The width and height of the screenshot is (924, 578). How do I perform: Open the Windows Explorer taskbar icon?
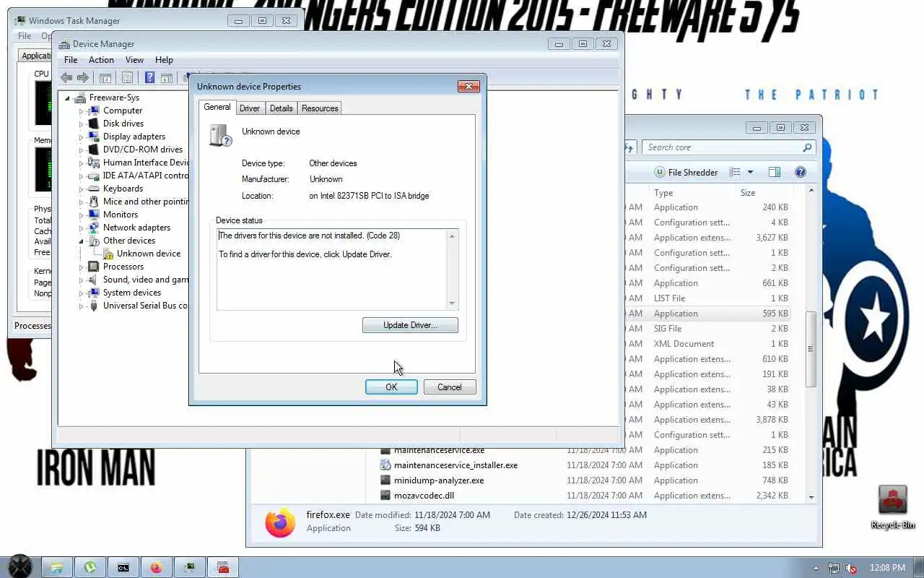point(57,567)
